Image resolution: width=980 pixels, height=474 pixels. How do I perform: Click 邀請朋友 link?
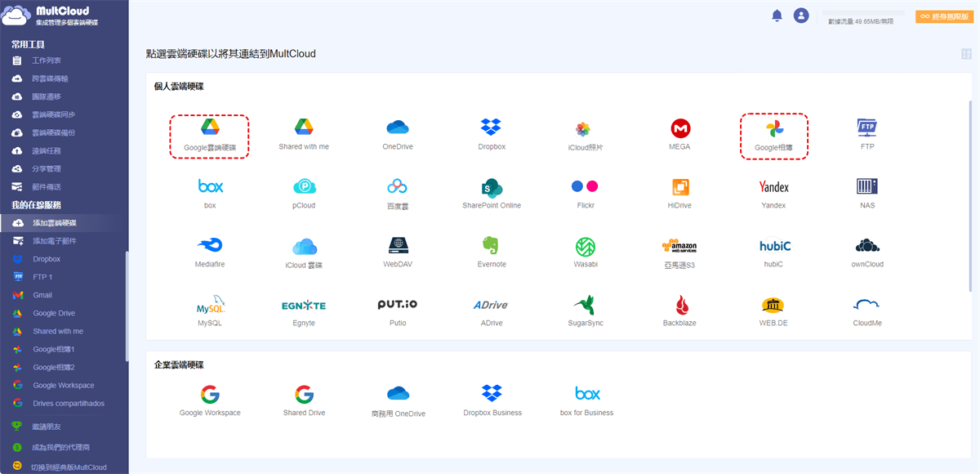pos(46,426)
